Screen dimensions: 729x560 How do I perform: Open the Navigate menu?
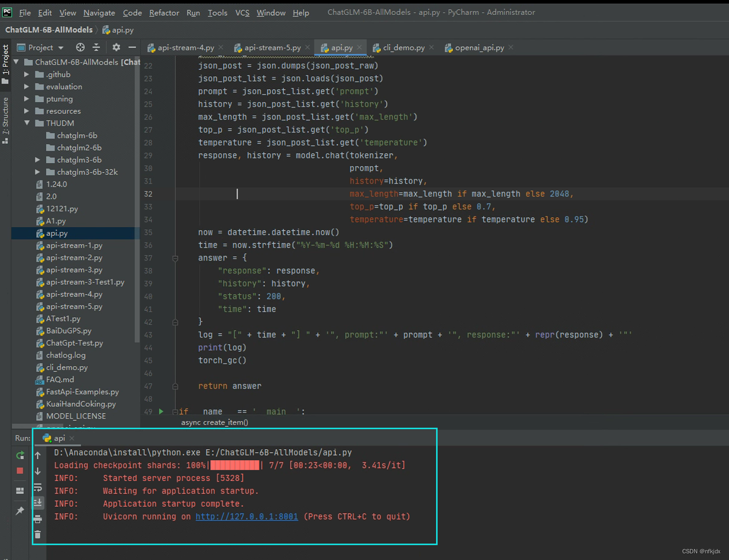(99, 12)
